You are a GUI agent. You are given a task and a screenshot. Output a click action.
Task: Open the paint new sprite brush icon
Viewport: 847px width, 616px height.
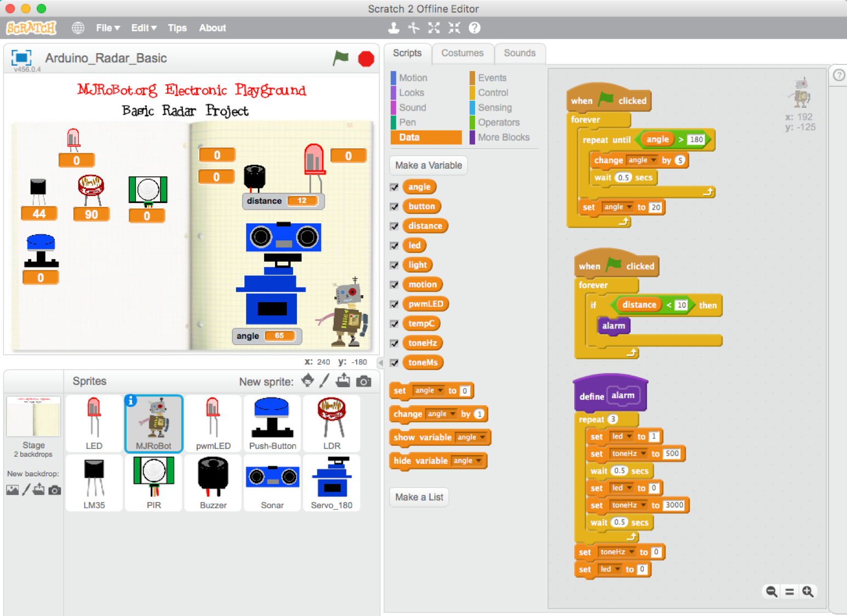pyautogui.click(x=325, y=380)
